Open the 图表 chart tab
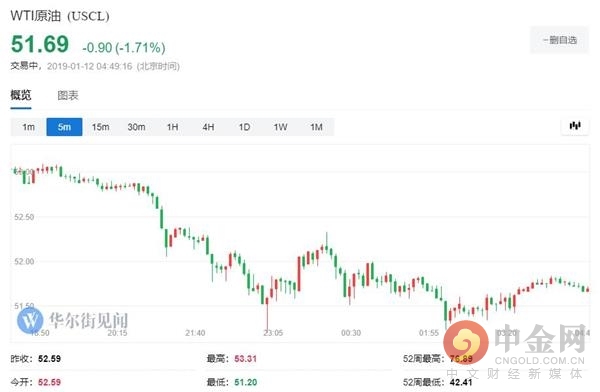The width and height of the screenshot is (600, 392). click(68, 95)
